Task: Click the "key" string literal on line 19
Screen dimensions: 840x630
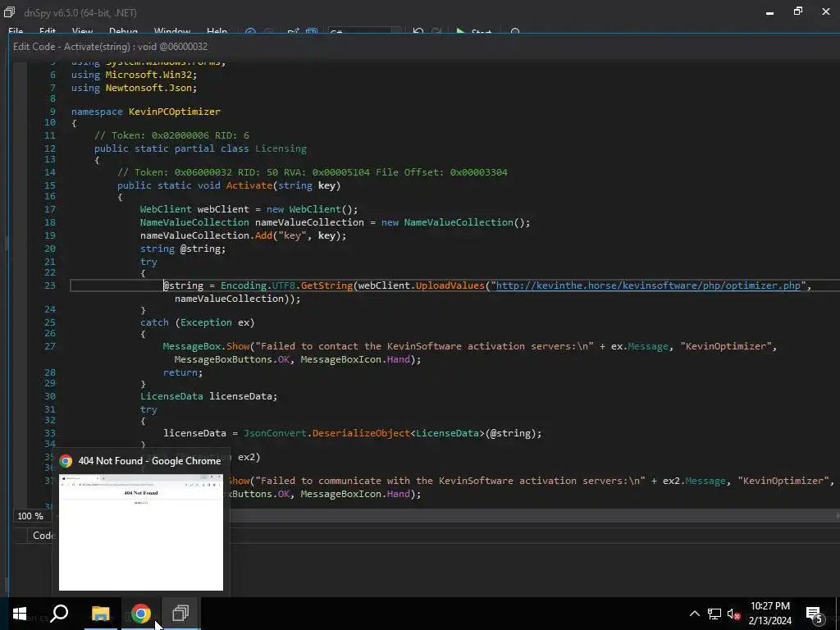Action: click(x=292, y=235)
